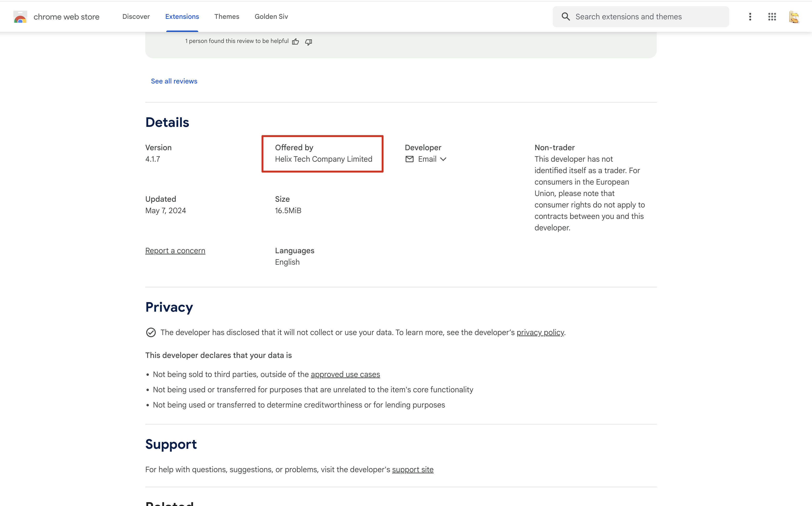The width and height of the screenshot is (812, 506).
Task: Switch to the Themes tab
Action: coord(227,16)
